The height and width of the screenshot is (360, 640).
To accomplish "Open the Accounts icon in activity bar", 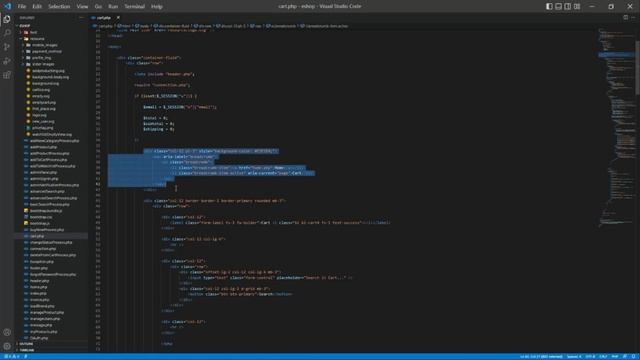I will click(x=7, y=332).
